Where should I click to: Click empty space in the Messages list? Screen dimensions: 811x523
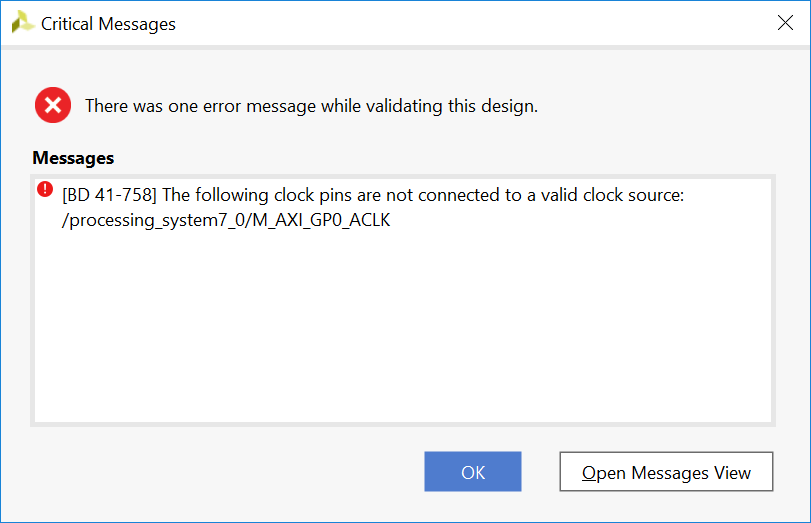coord(400,330)
